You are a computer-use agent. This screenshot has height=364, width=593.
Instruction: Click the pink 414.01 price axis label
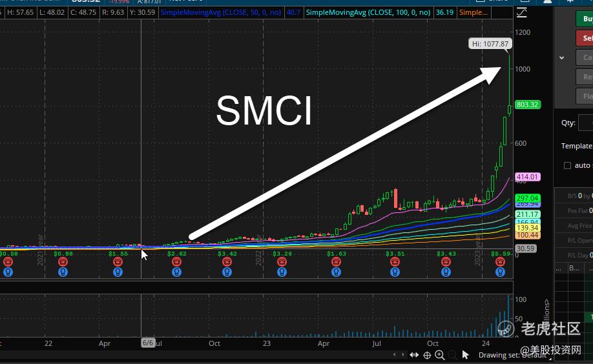(x=528, y=177)
